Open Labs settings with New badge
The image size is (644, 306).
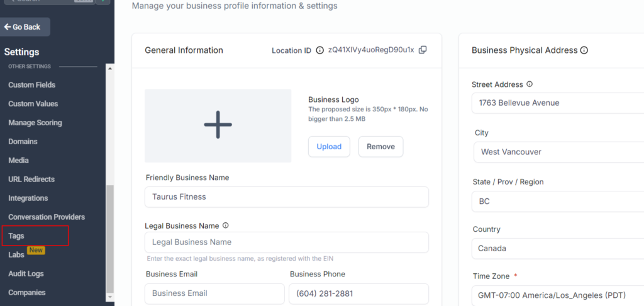(17, 255)
